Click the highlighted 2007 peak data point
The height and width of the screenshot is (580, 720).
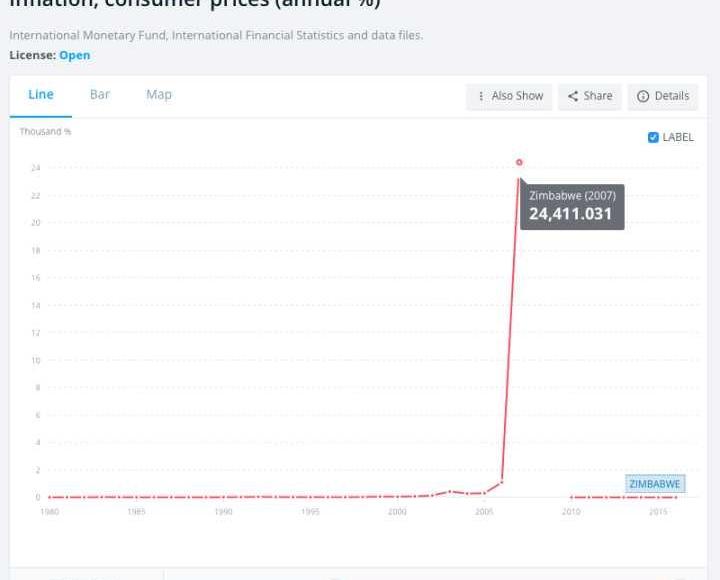point(519,162)
